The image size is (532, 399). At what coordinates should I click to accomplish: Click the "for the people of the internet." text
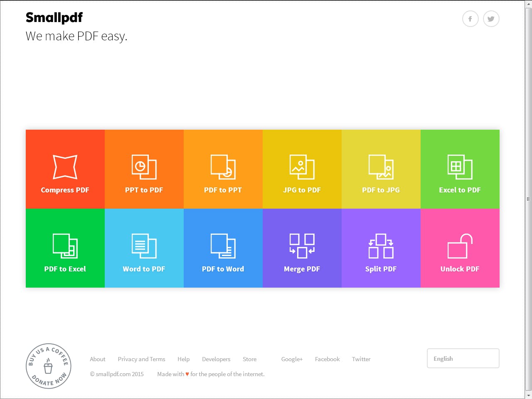pyautogui.click(x=227, y=374)
